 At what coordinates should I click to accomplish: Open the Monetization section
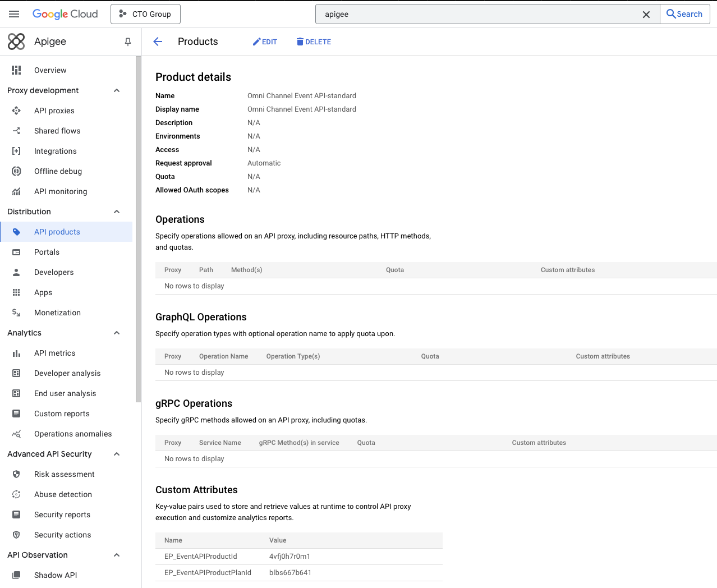point(56,313)
